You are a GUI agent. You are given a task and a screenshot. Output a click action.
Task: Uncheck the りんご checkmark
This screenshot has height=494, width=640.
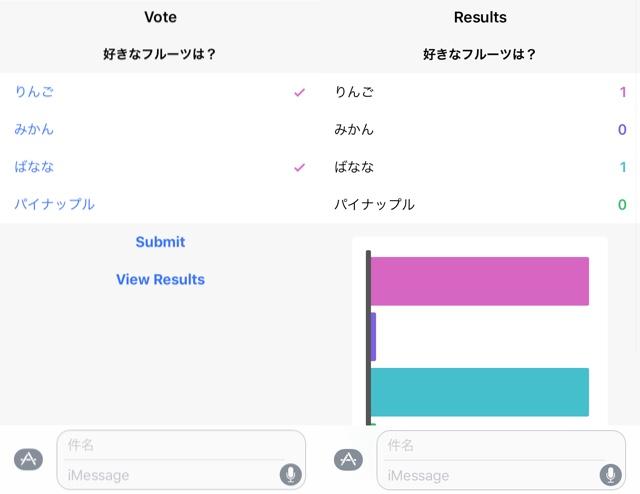(299, 92)
